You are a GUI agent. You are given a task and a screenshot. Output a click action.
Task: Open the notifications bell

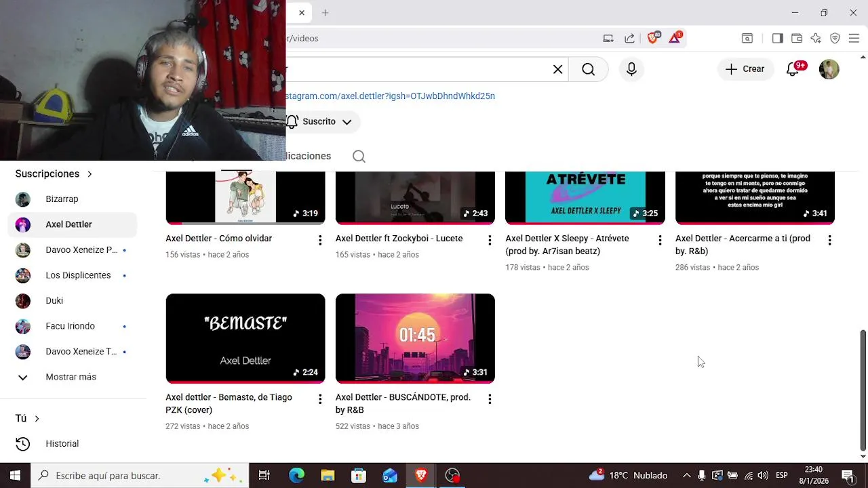click(x=793, y=69)
